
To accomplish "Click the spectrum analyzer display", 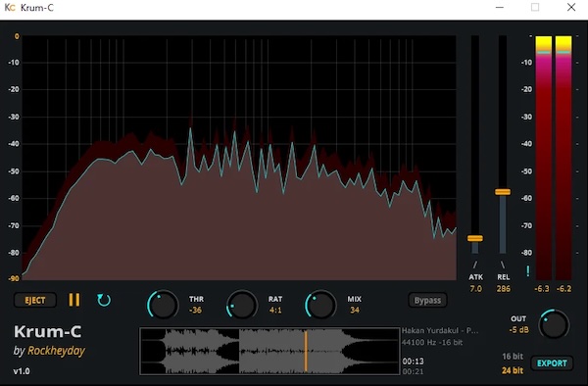I will [239, 158].
